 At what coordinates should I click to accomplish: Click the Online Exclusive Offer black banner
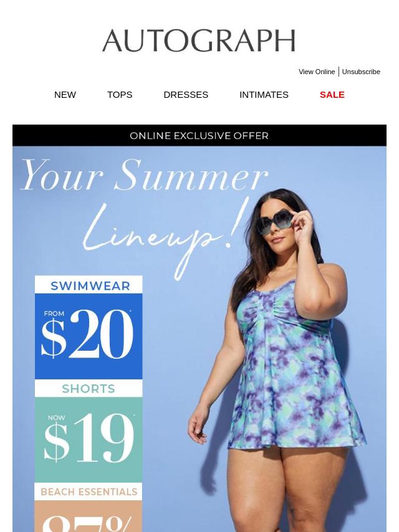pyautogui.click(x=199, y=135)
